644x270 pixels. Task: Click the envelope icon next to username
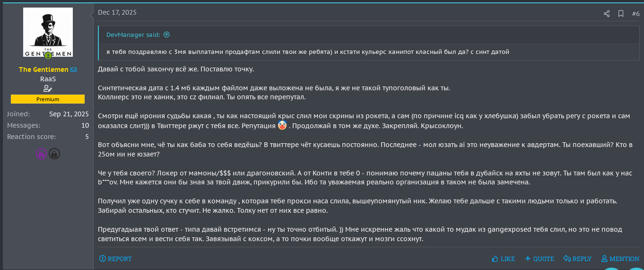[74, 70]
